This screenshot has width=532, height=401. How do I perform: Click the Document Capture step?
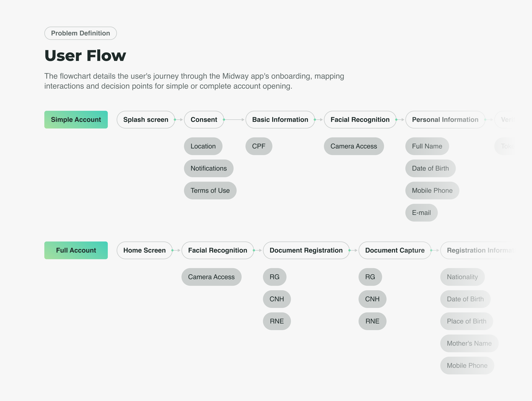point(395,250)
